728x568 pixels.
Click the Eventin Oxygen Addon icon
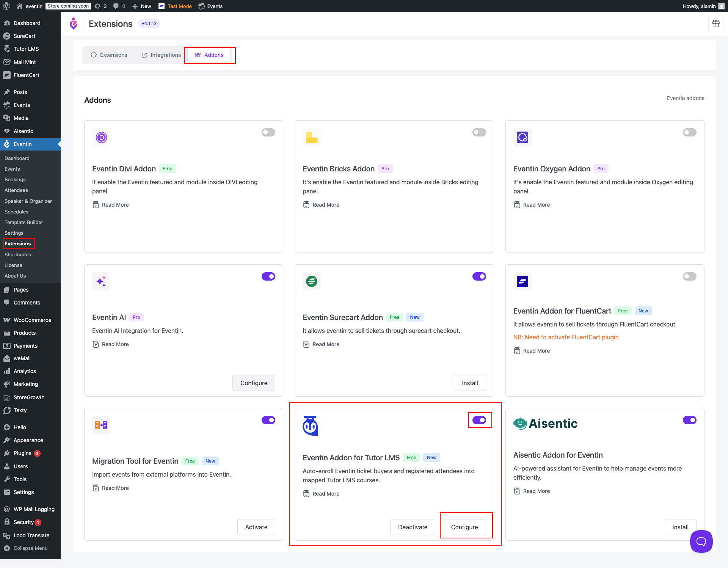tap(522, 137)
